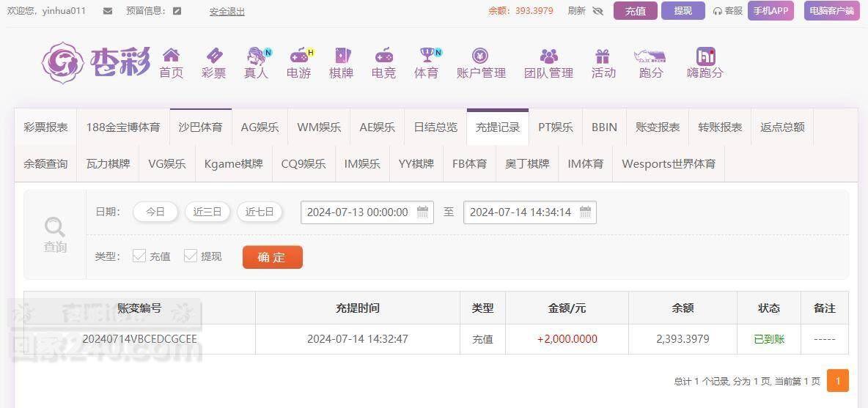Switch to the 瓦力棋牌 tab
This screenshot has width=868, height=408.
(108, 163)
